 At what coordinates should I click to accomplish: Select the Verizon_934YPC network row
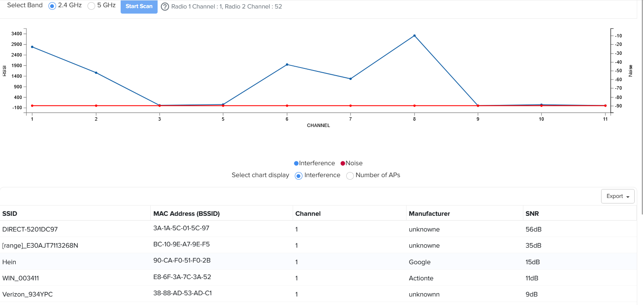click(28, 294)
